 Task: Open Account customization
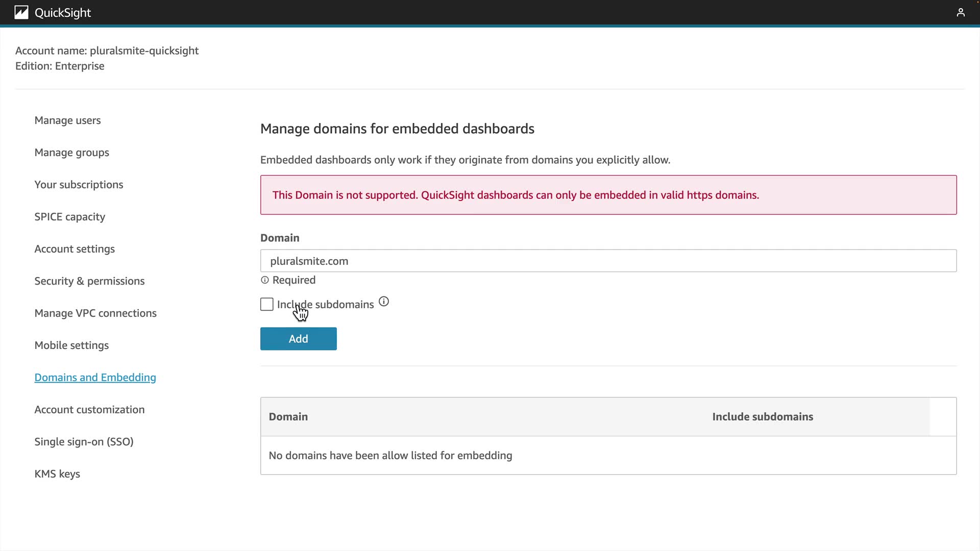coord(89,410)
